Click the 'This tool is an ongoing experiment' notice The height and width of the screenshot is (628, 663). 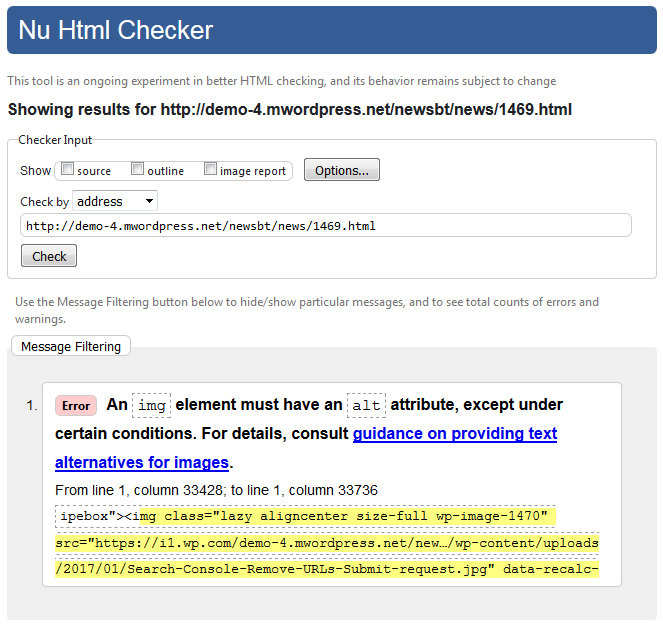[282, 81]
